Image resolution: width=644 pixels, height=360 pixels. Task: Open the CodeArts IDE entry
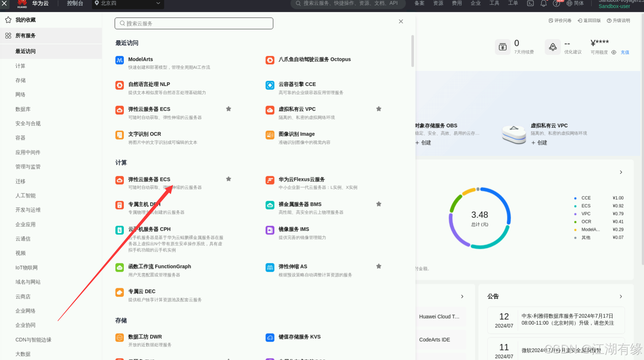[435, 340]
